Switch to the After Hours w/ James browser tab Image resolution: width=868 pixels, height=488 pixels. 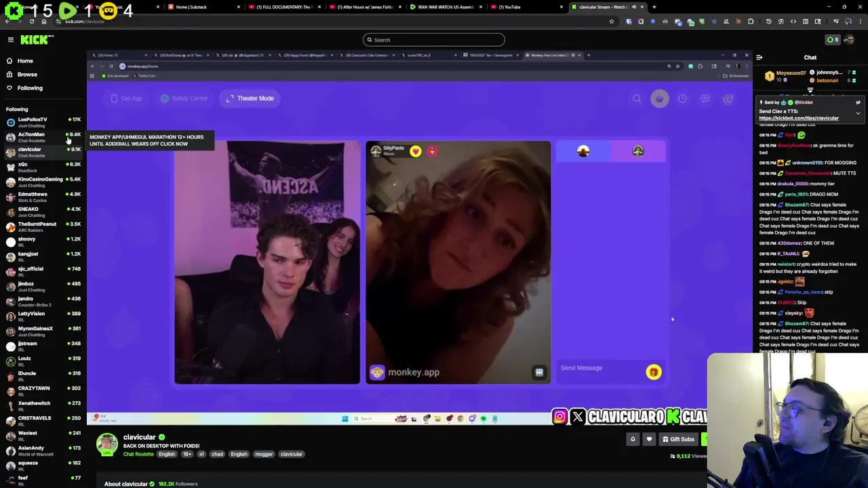tap(365, 7)
